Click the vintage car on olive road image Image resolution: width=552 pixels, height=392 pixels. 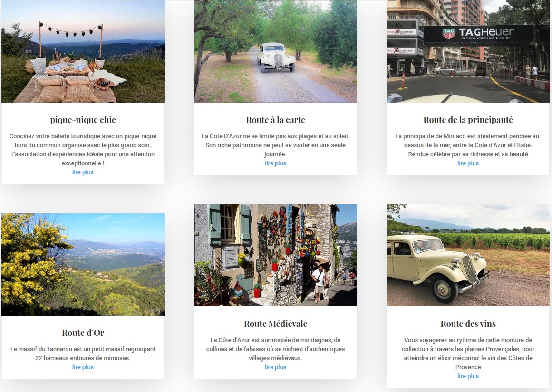(x=275, y=51)
